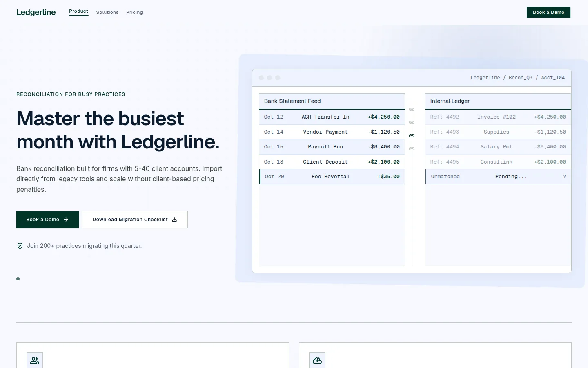Click the Unmatched label in Internal Ledger

tap(445, 177)
